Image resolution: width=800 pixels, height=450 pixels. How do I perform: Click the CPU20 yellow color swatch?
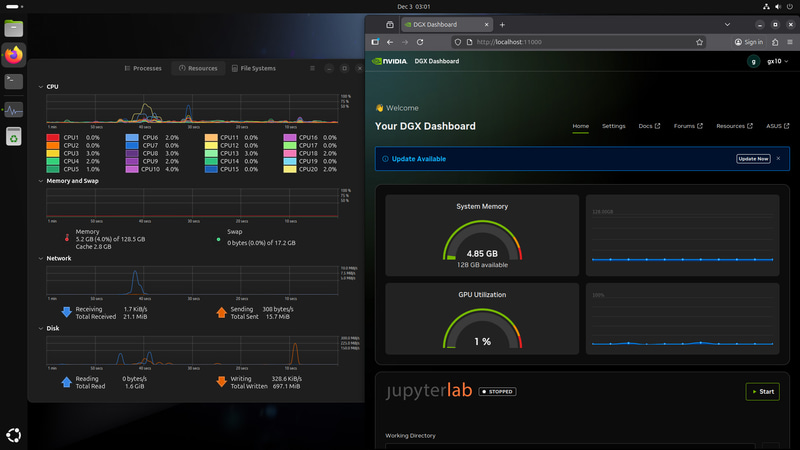(290, 169)
